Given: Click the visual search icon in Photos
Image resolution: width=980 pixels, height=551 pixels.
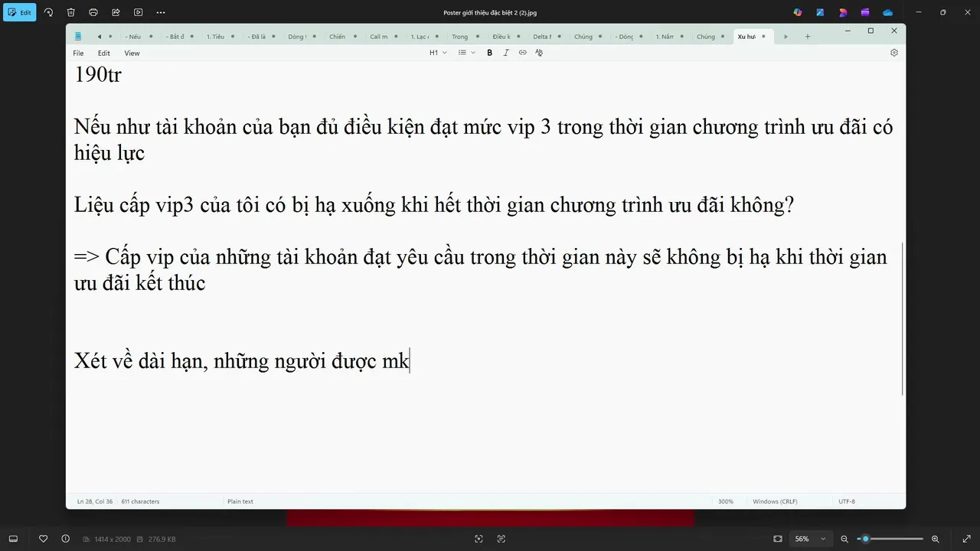Looking at the screenshot, I should 479,539.
